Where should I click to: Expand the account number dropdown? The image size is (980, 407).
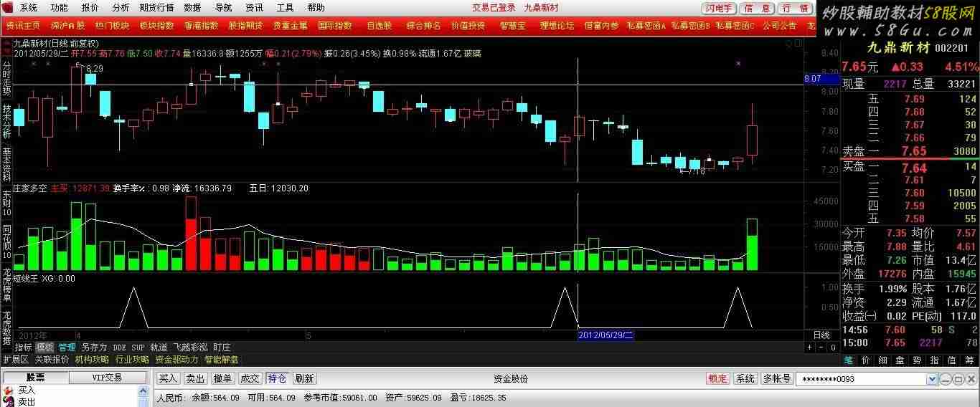(x=932, y=379)
